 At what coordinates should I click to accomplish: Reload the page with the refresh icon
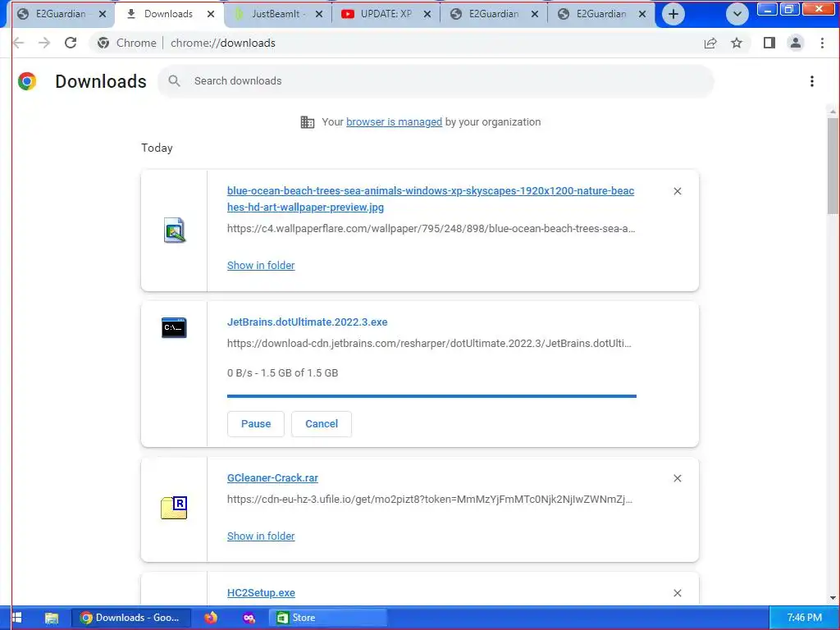(71, 43)
